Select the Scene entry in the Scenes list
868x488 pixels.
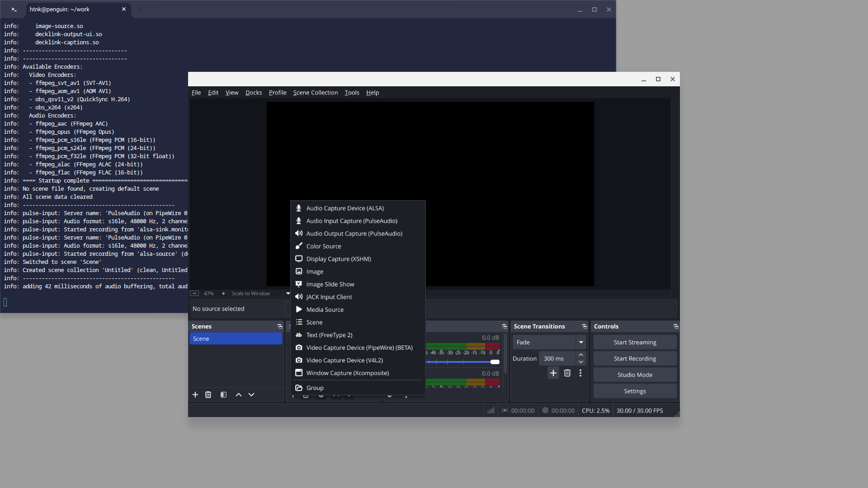click(236, 338)
